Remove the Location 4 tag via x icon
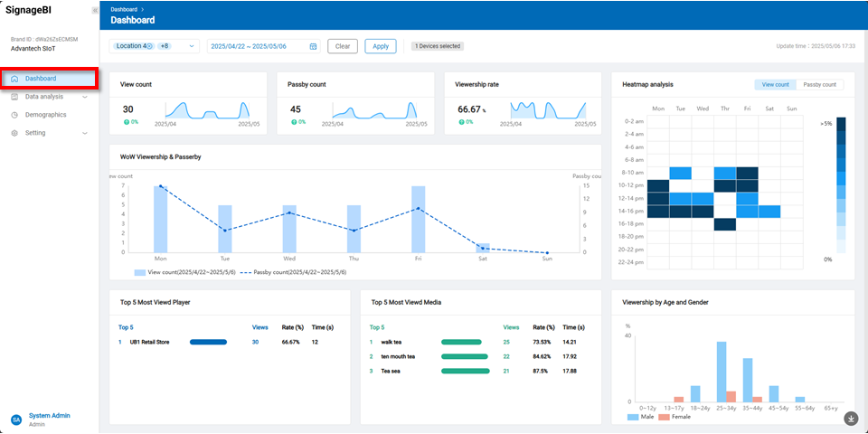This screenshot has width=868, height=434. coord(149,46)
